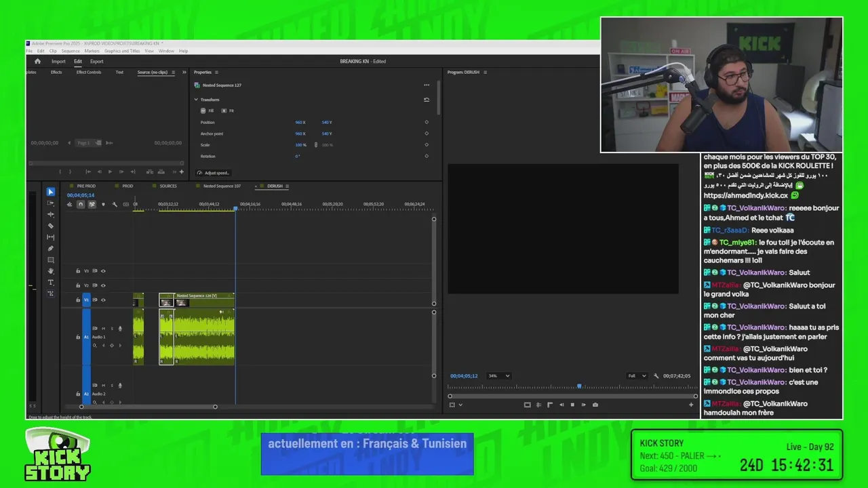Screen dimensions: 868x488
Task: Open DERUSH timeline tab menu
Action: coord(288,186)
